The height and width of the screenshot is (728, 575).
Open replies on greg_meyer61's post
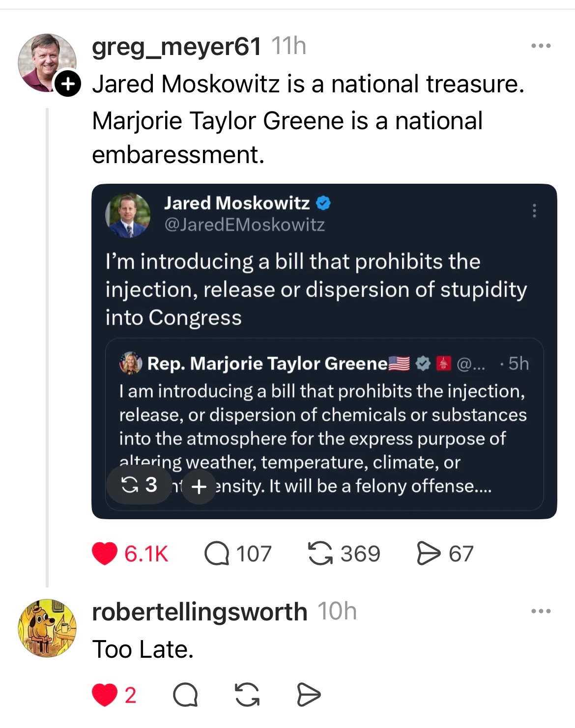coord(217,554)
